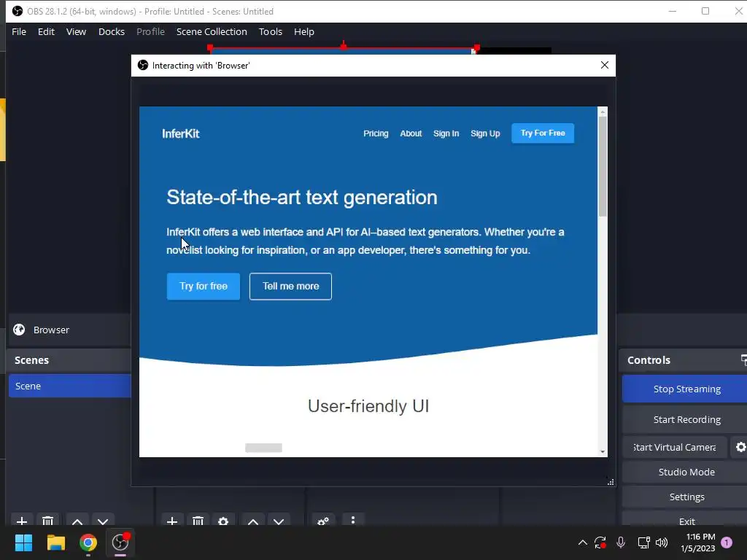Open advanced audio properties with the gears icon
747x560 pixels.
(323, 521)
